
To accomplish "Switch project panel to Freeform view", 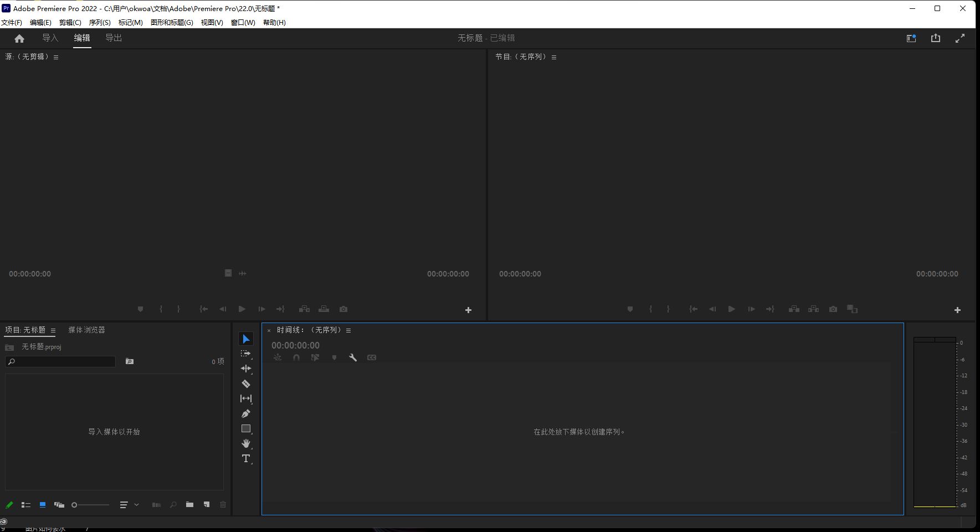I will click(59, 505).
